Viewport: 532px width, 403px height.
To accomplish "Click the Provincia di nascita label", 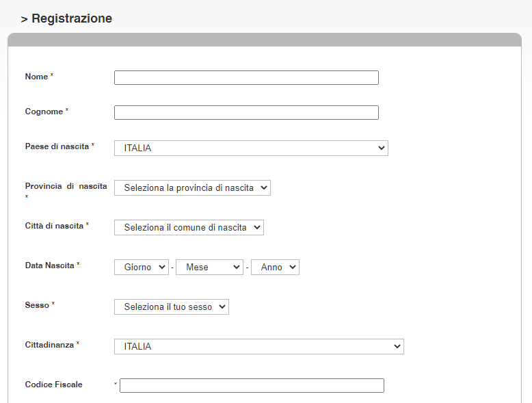I will pyautogui.click(x=66, y=186).
